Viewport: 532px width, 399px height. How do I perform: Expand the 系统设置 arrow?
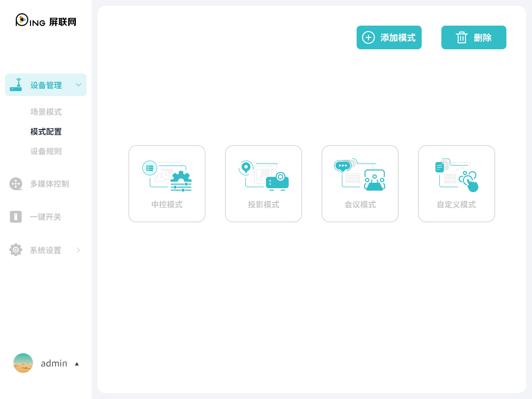pos(78,250)
